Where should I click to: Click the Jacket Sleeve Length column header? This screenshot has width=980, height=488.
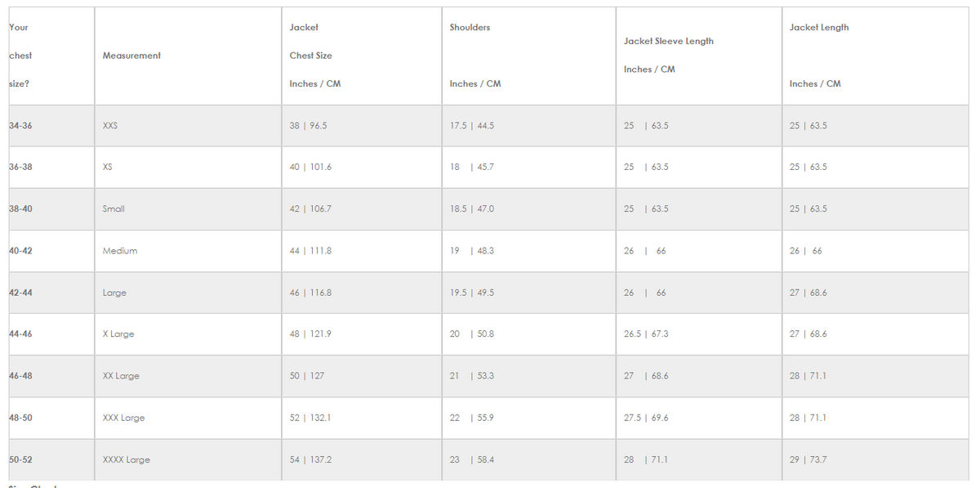[x=668, y=42]
